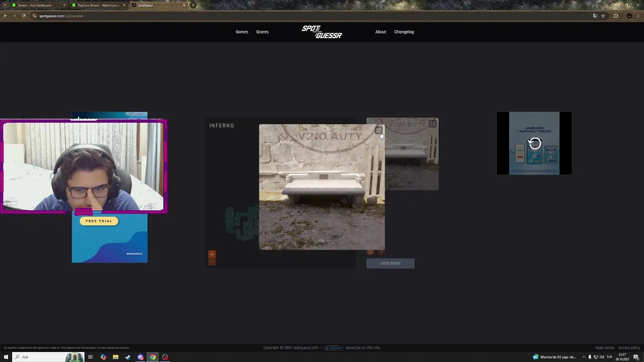Open the legal notice link
644x362 pixels.
click(x=605, y=348)
